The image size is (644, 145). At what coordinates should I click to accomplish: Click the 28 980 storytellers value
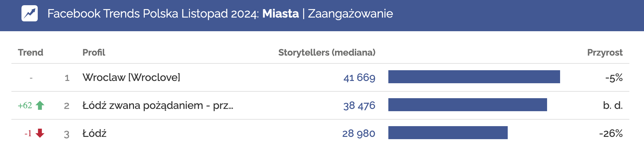(x=358, y=133)
